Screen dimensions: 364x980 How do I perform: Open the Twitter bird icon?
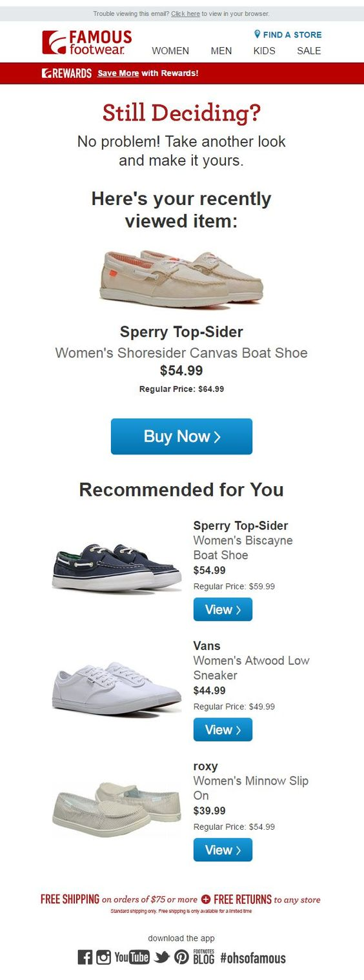click(162, 957)
